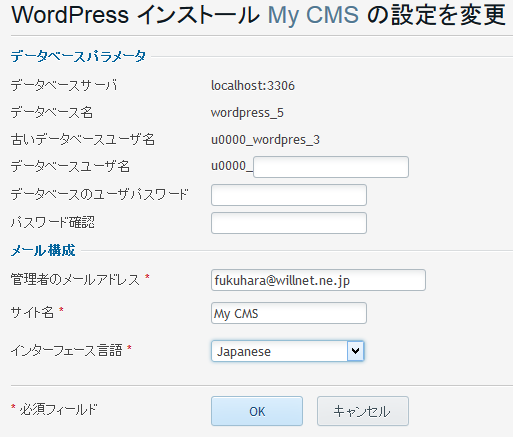Click the 管理者のメールアドレス label
Viewport: 513px width, 437px height.
pos(75,279)
